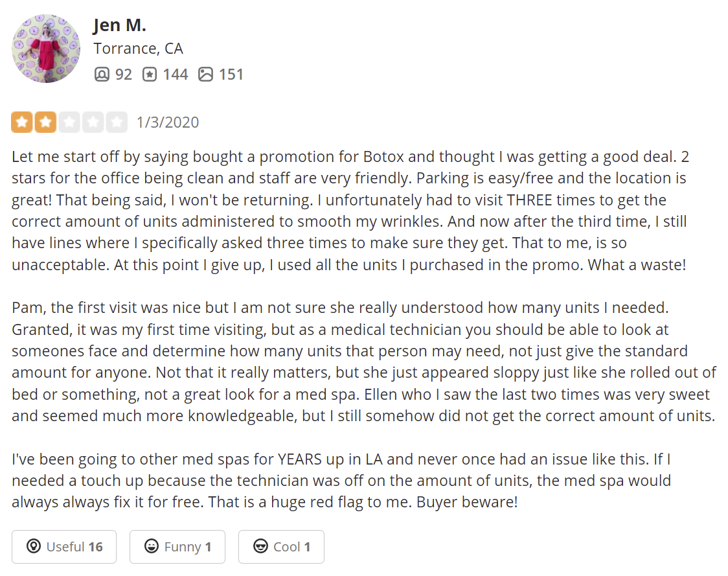Image resolution: width=728 pixels, height=576 pixels.
Task: Click the fourth empty rating star
Action: point(93,122)
